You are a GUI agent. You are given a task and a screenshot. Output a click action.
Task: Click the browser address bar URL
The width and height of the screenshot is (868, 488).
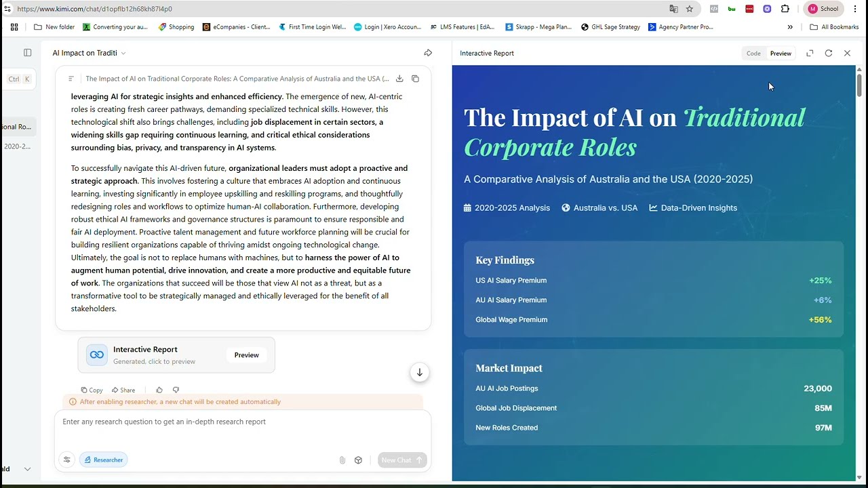(95, 9)
